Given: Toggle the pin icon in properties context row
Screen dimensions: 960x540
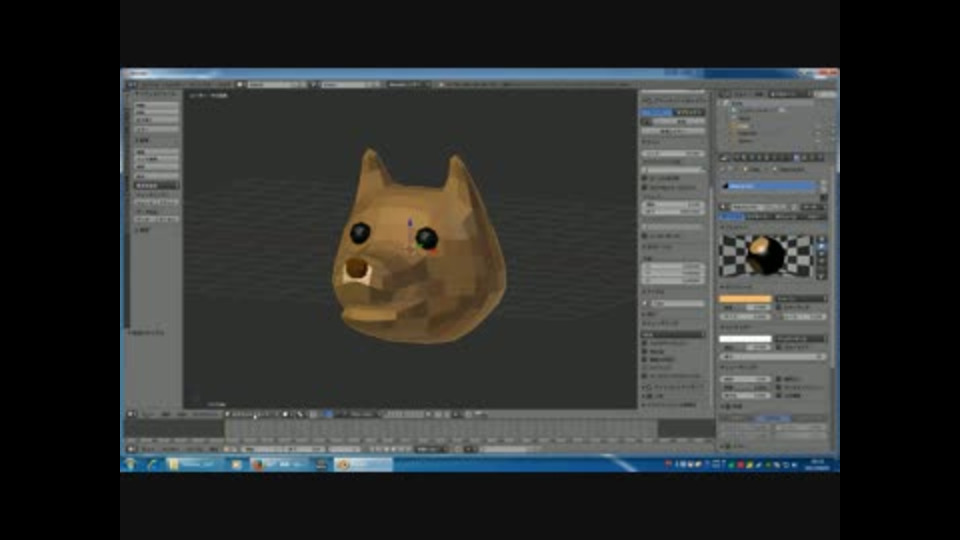Looking at the screenshot, I should [724, 170].
